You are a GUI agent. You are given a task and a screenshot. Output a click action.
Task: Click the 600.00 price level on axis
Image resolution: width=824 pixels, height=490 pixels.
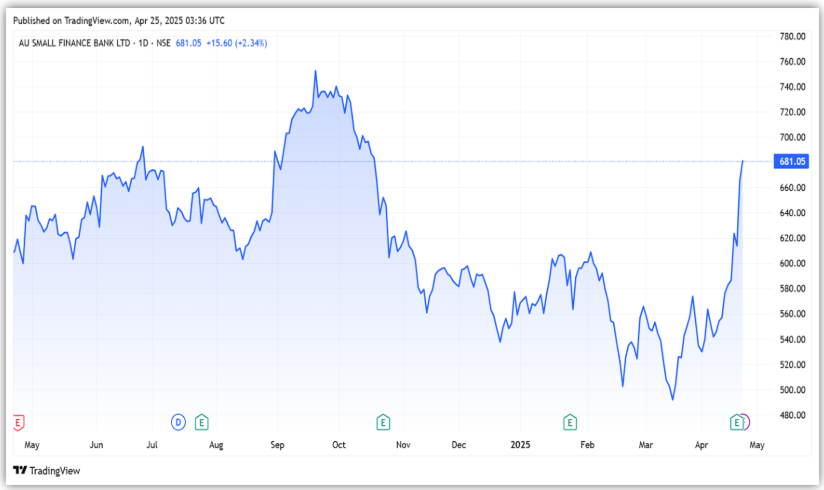(x=792, y=264)
